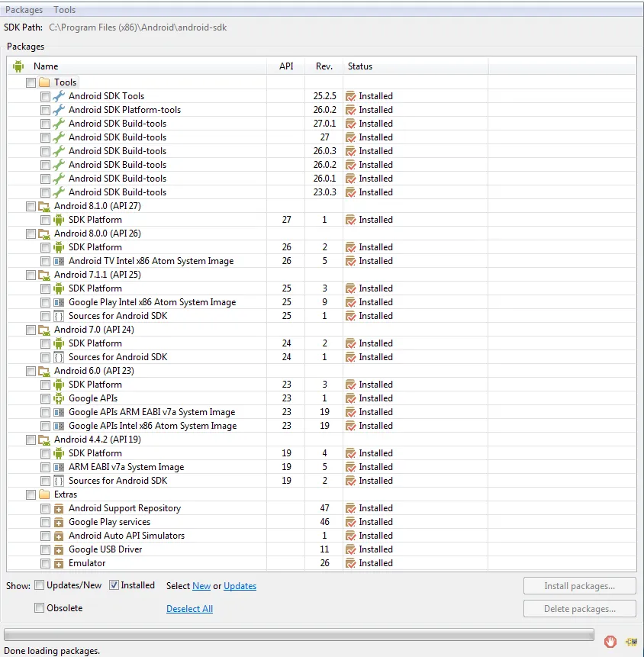Click the wrench icon beside Android SDK Tools

coord(59,96)
